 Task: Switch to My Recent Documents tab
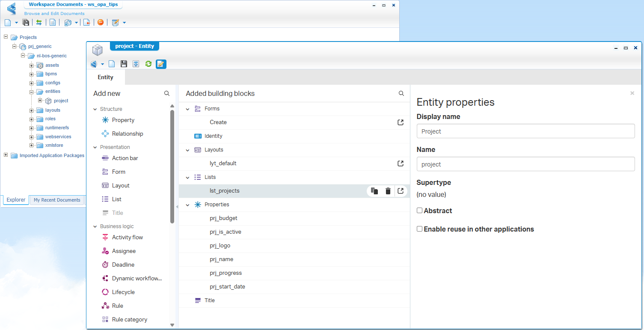[x=57, y=200]
